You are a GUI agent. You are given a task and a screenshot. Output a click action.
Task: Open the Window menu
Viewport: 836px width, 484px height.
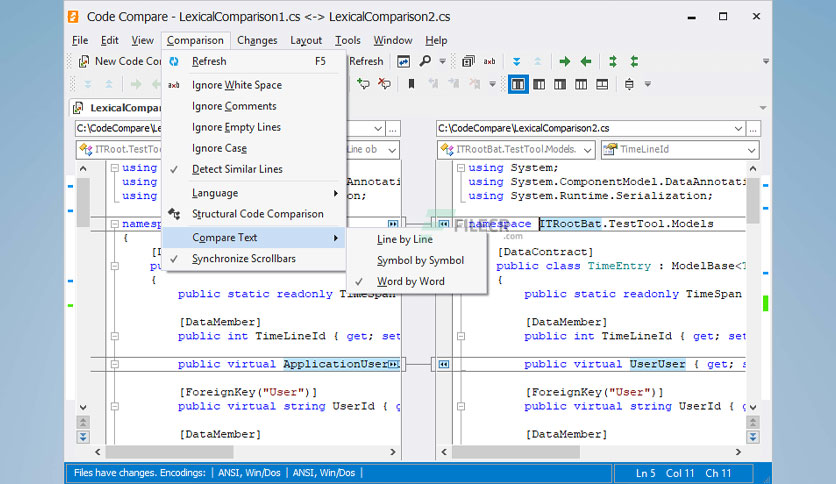[x=393, y=41]
